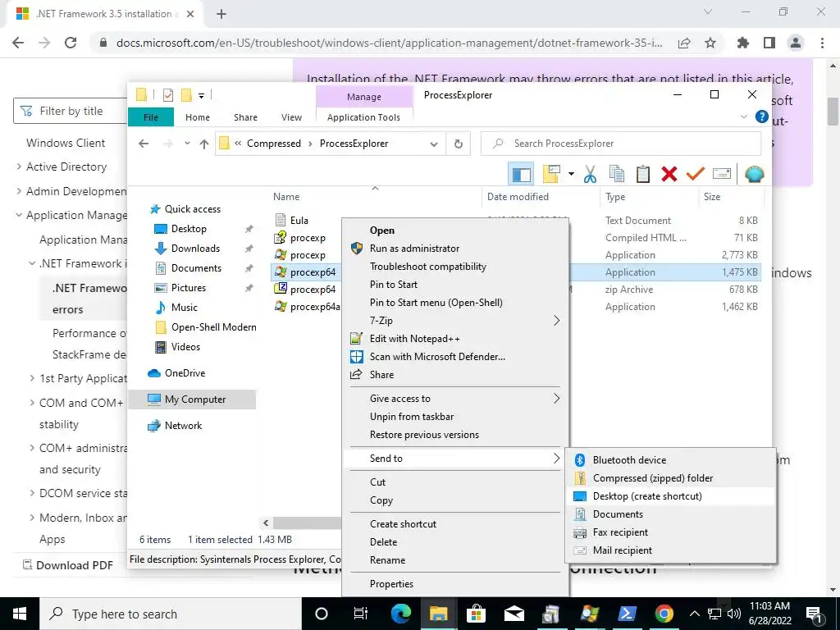Open Chrome profile avatar icon
840x630 pixels.
click(x=796, y=43)
